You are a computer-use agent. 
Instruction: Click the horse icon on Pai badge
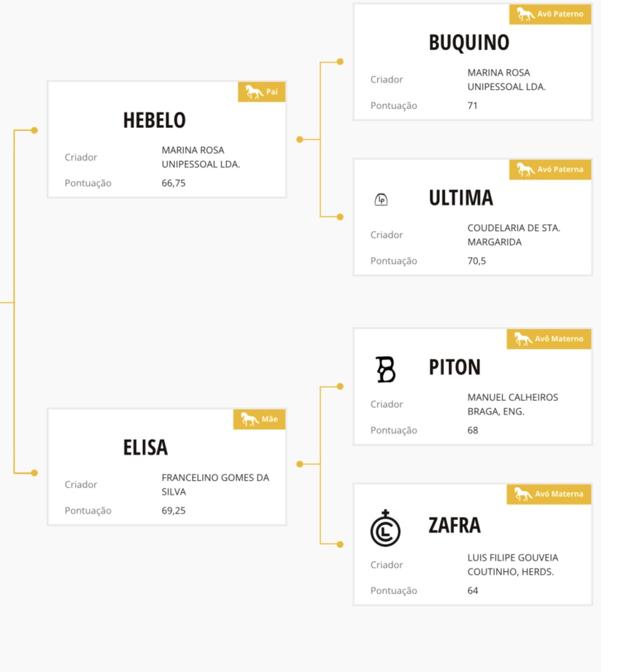click(x=254, y=92)
